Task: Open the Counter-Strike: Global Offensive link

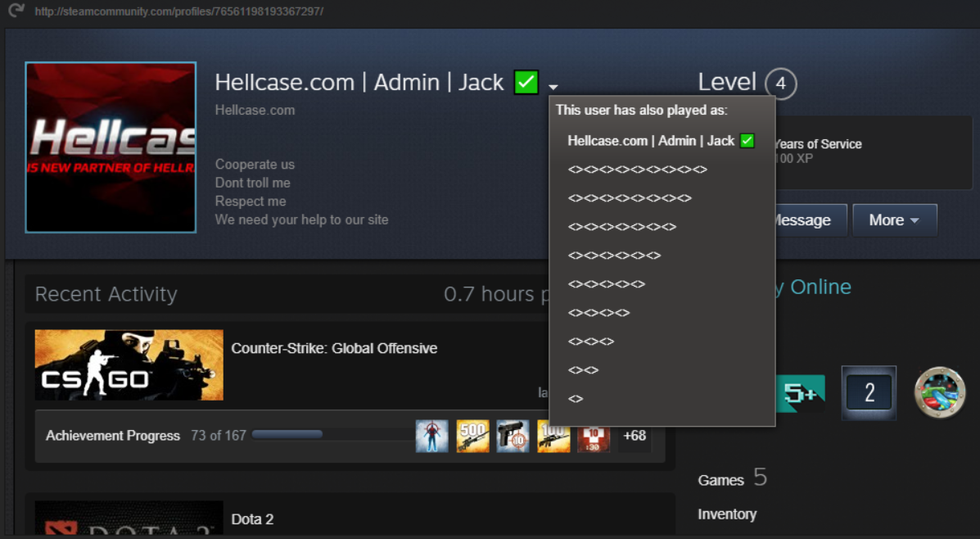Action: [334, 348]
